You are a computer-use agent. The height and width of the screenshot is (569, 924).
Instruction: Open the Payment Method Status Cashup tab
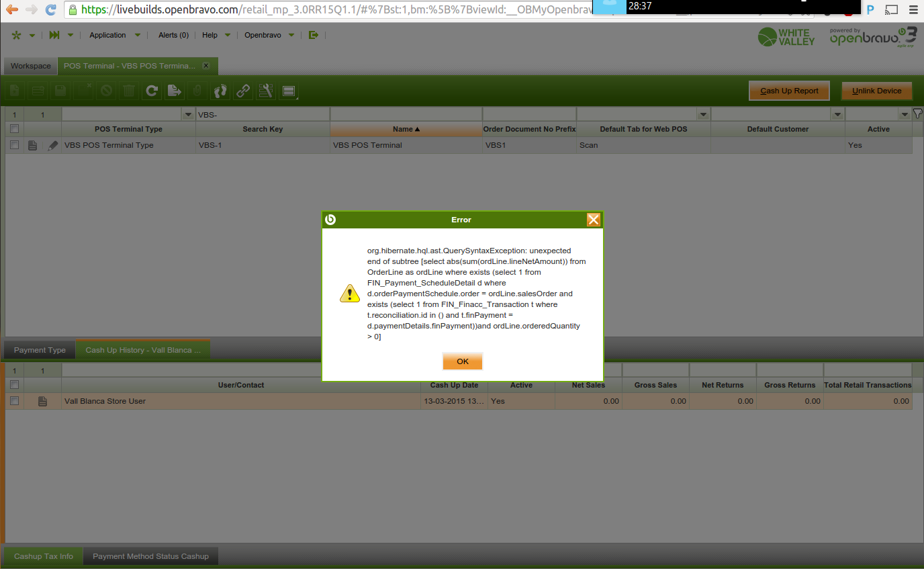coord(150,556)
